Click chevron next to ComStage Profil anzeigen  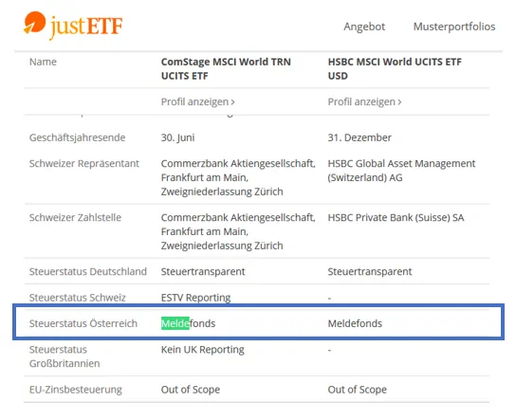232,102
